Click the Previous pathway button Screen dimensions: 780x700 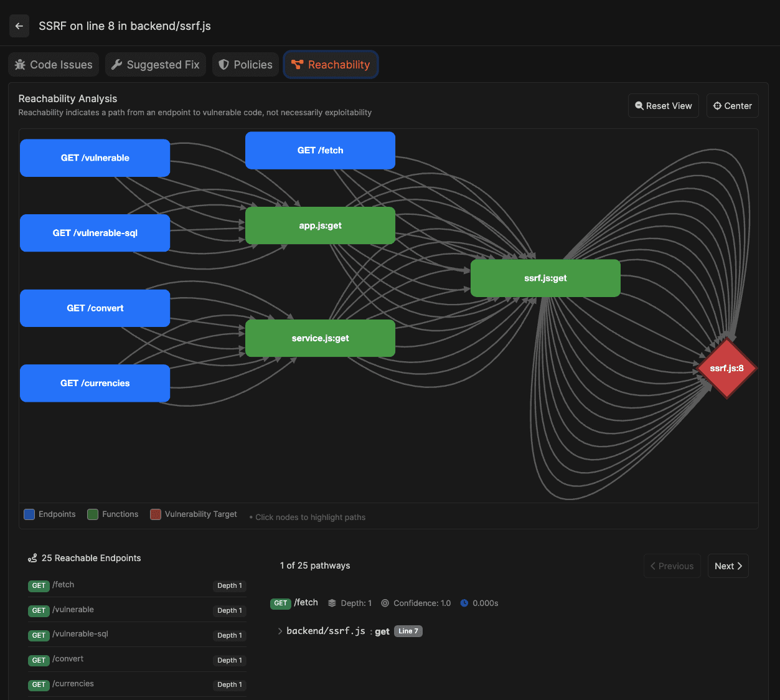click(672, 566)
